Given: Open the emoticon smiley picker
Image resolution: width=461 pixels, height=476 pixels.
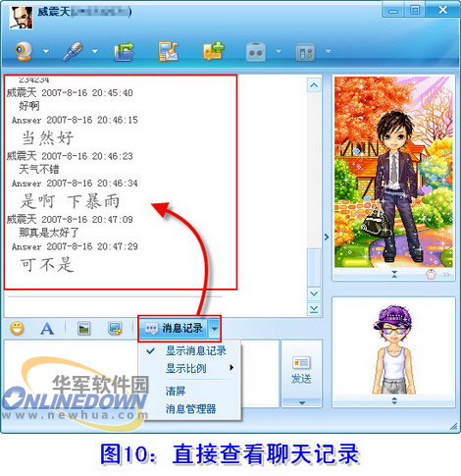Looking at the screenshot, I should coord(17,328).
